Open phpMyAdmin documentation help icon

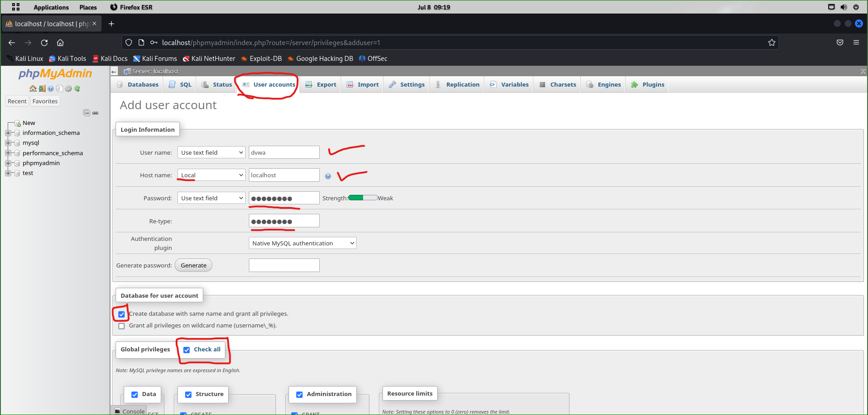coord(51,88)
